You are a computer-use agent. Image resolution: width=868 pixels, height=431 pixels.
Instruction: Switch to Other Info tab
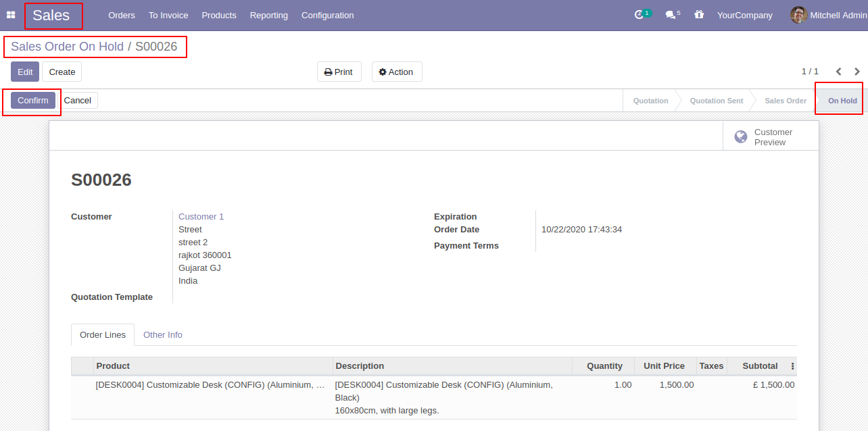[x=163, y=335]
